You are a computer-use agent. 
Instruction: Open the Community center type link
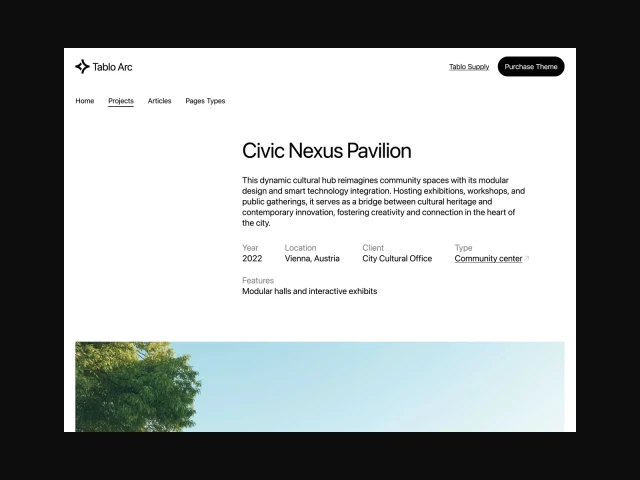tap(488, 258)
